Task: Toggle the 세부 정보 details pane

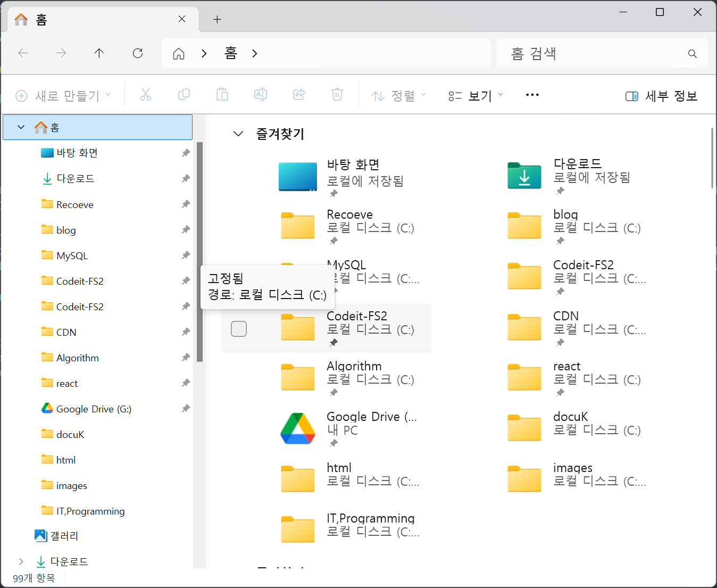Action: [661, 96]
